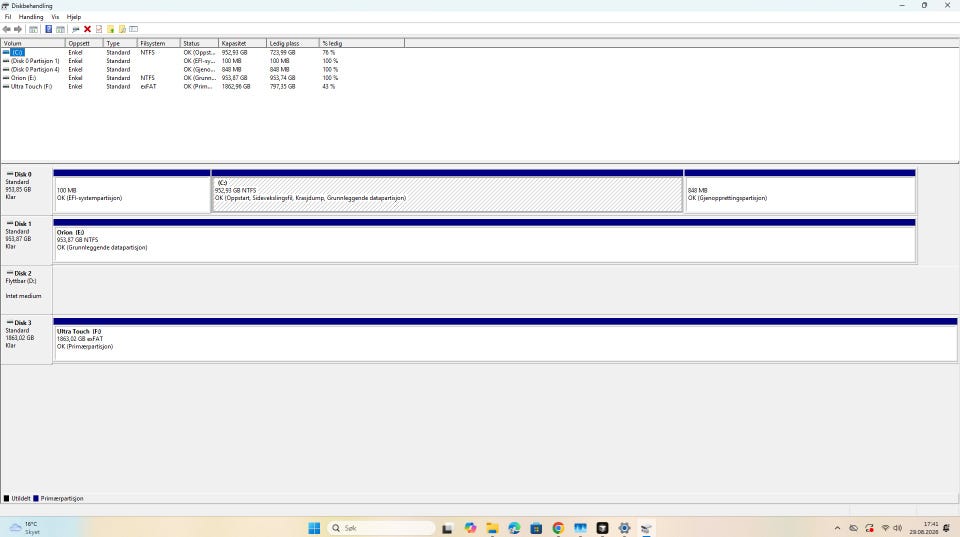This screenshot has height=537, width=960.
Task: Select the Orion (E:) partition block
Action: tap(484, 241)
